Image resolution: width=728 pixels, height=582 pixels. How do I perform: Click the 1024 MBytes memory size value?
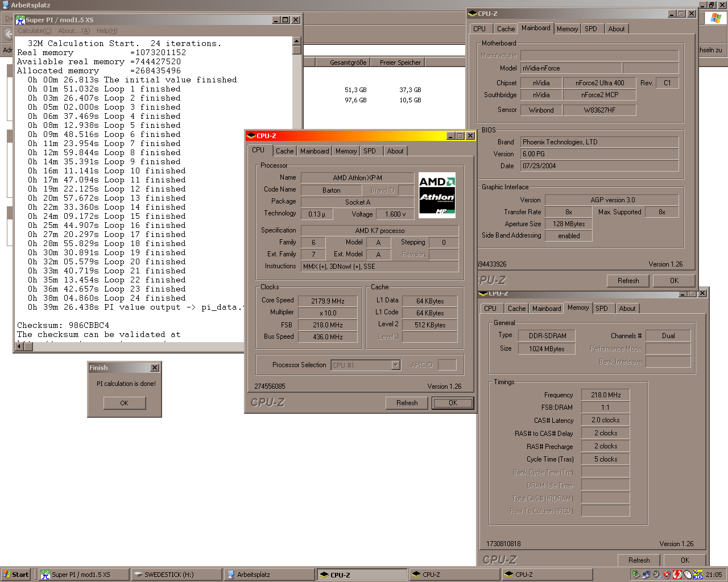(x=547, y=349)
